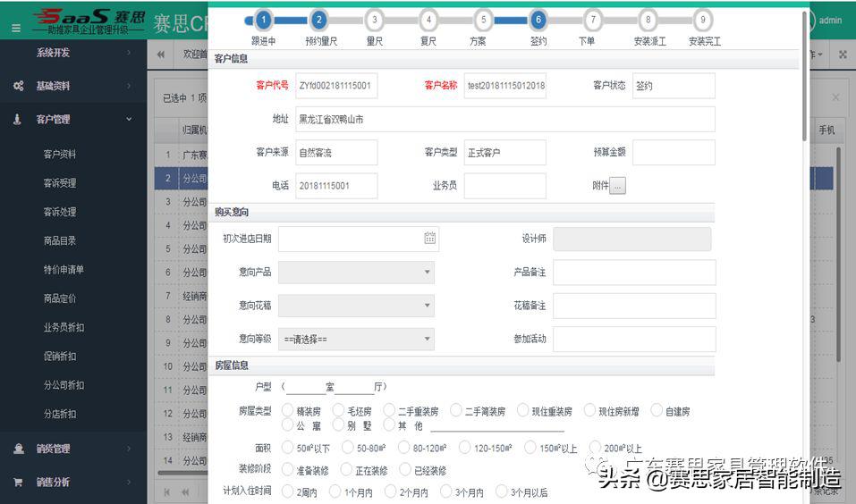The width and height of the screenshot is (856, 504).
Task: Click the 客户管理 person icon in sidebar
Action: (x=17, y=119)
